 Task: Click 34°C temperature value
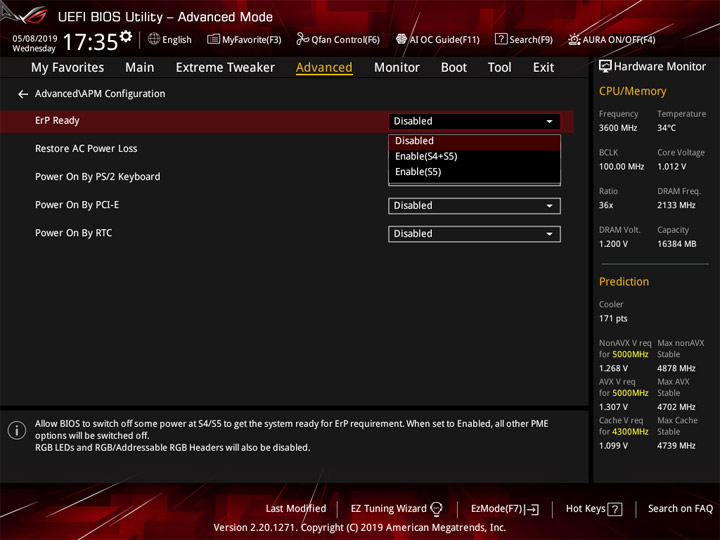coord(666,128)
